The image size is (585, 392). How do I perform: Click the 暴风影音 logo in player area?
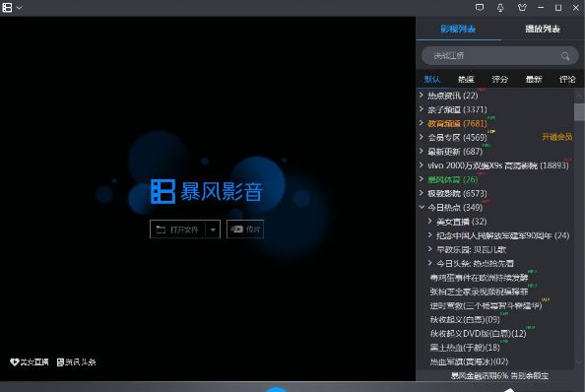point(206,192)
